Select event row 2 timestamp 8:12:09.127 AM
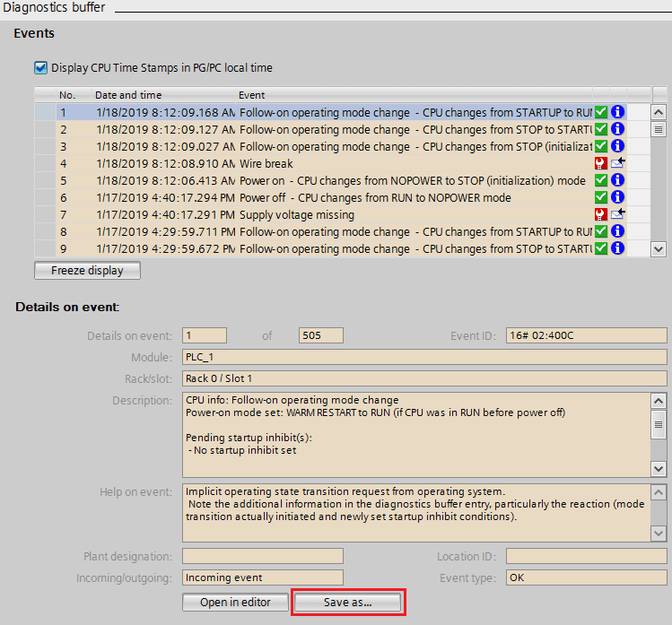 click(330, 129)
